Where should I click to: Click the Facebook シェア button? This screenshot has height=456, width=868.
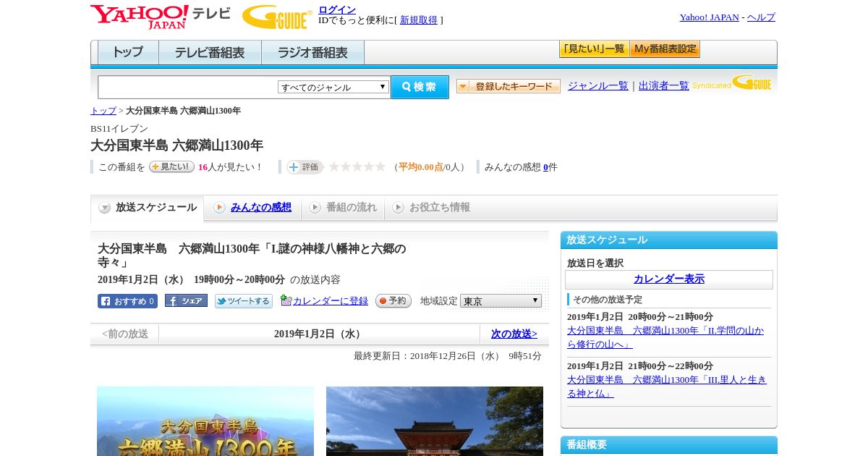coord(186,300)
